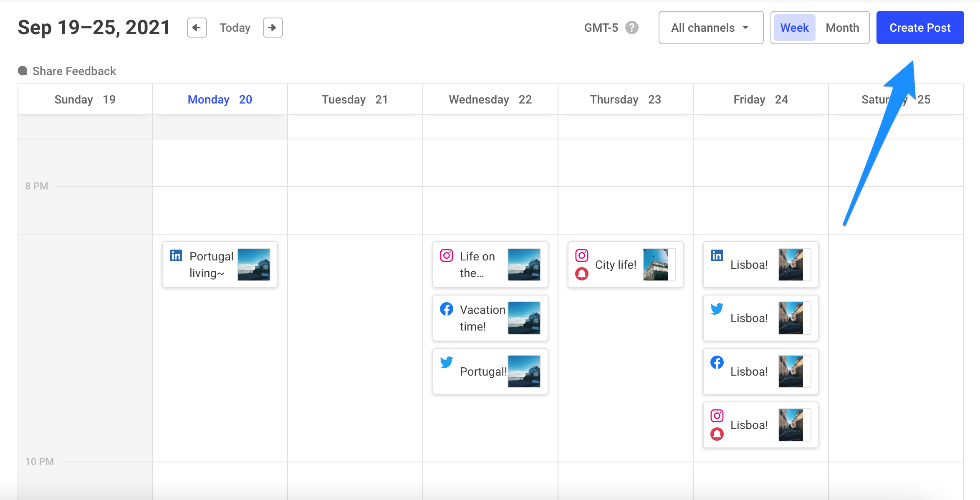The image size is (980, 500).
Task: Click Facebook icon on Vacation time post
Action: point(446,309)
